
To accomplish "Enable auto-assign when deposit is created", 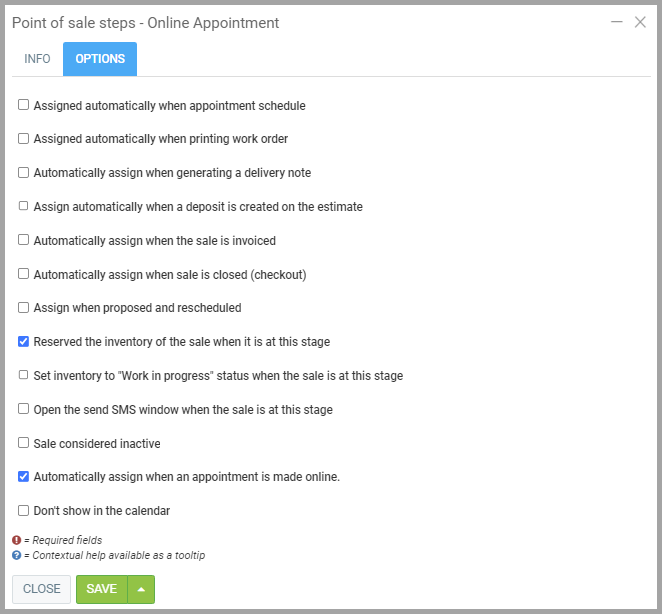I will [24, 207].
